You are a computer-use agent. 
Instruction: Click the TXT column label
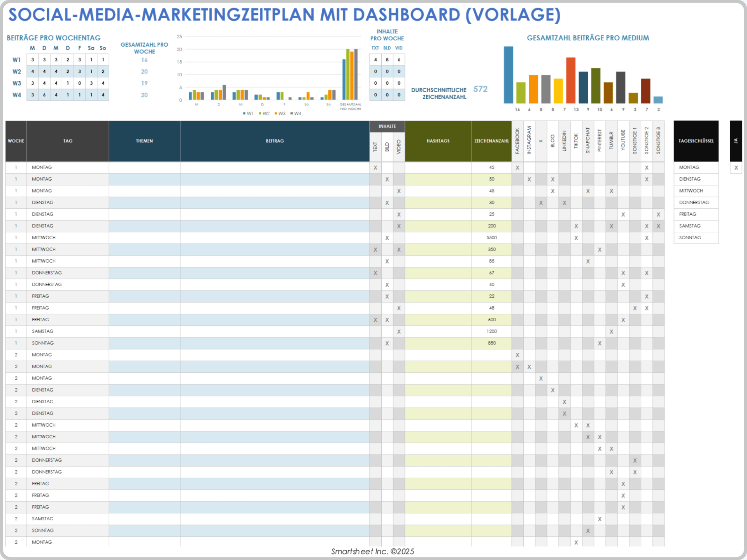(x=375, y=48)
